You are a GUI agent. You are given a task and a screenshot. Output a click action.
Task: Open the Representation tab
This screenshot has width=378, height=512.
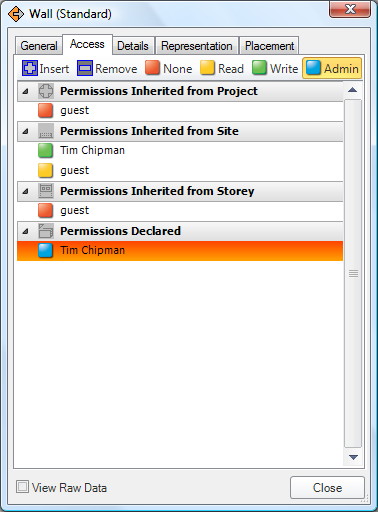(197, 46)
